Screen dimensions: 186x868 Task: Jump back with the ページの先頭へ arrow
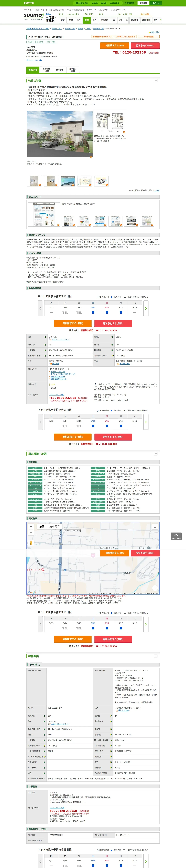[x=176, y=536]
